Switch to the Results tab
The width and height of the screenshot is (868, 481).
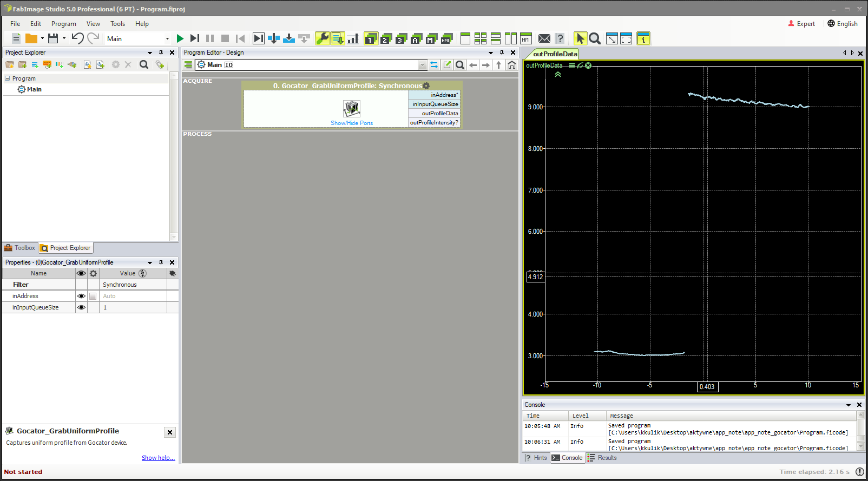tap(602, 458)
